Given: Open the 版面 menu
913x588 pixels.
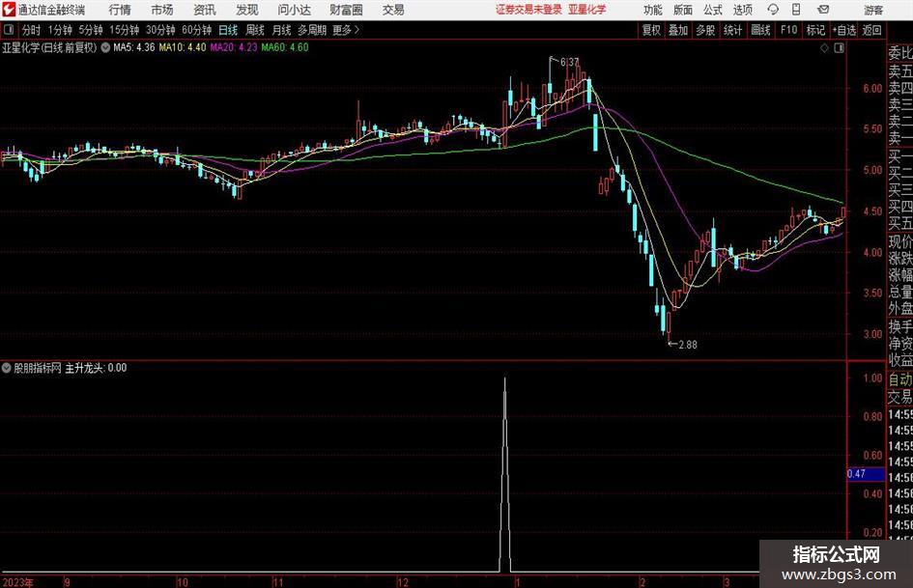Looking at the screenshot, I should coord(682,10).
